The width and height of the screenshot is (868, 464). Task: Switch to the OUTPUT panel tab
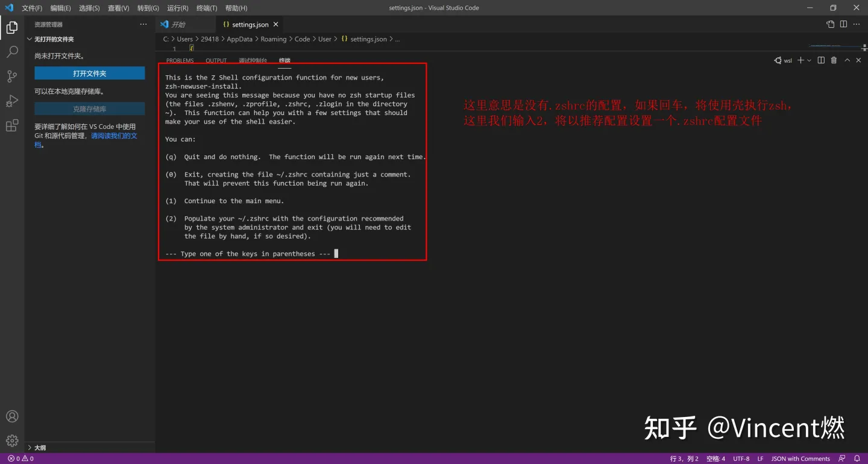click(216, 61)
